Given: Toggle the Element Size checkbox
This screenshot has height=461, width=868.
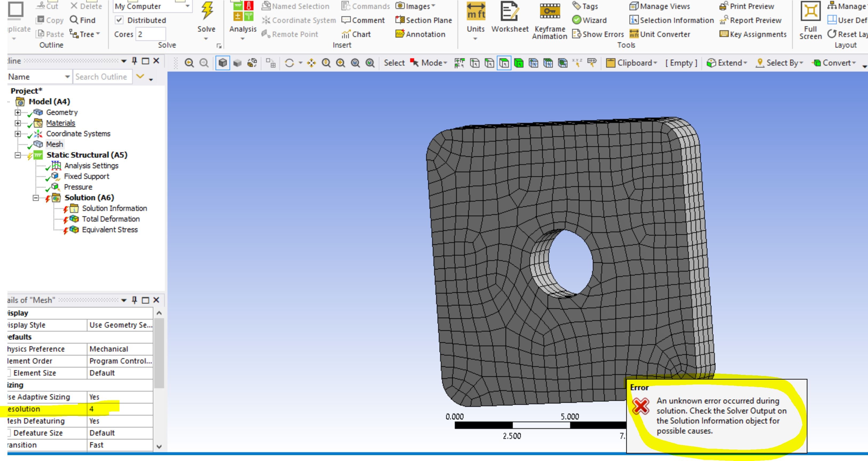Looking at the screenshot, I should [9, 373].
